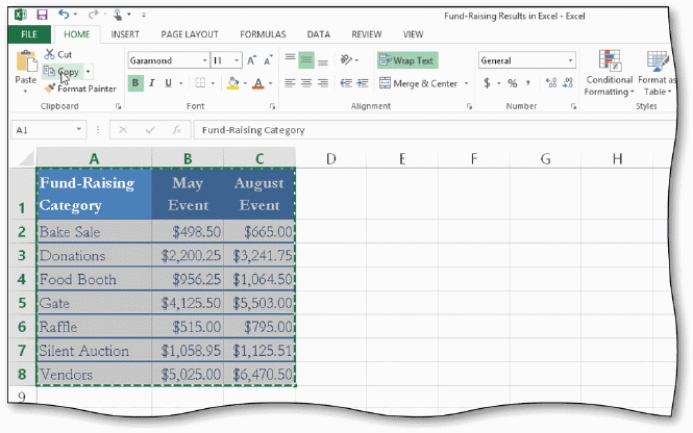Click the formula bar text field
This screenshot has width=693, height=433.
pyautogui.click(x=434, y=130)
